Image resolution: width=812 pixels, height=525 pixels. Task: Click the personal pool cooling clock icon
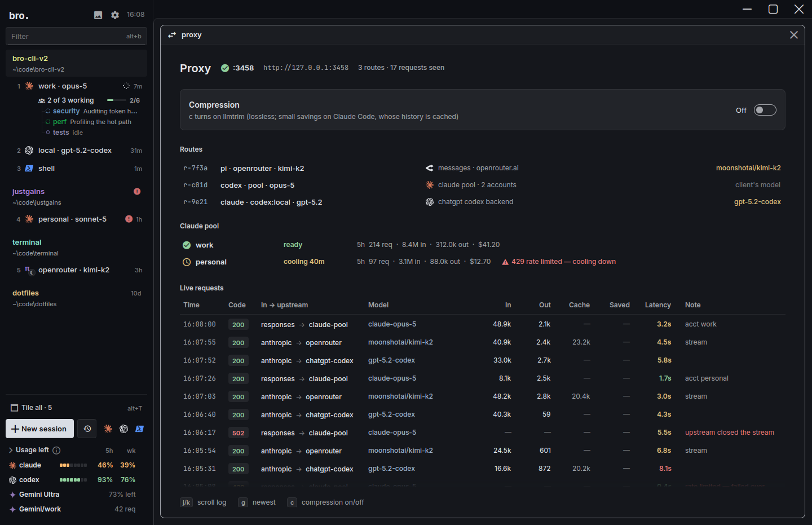tap(187, 262)
